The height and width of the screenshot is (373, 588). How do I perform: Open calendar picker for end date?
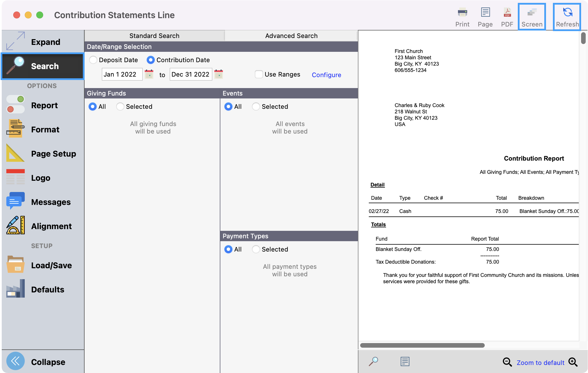[x=219, y=74]
